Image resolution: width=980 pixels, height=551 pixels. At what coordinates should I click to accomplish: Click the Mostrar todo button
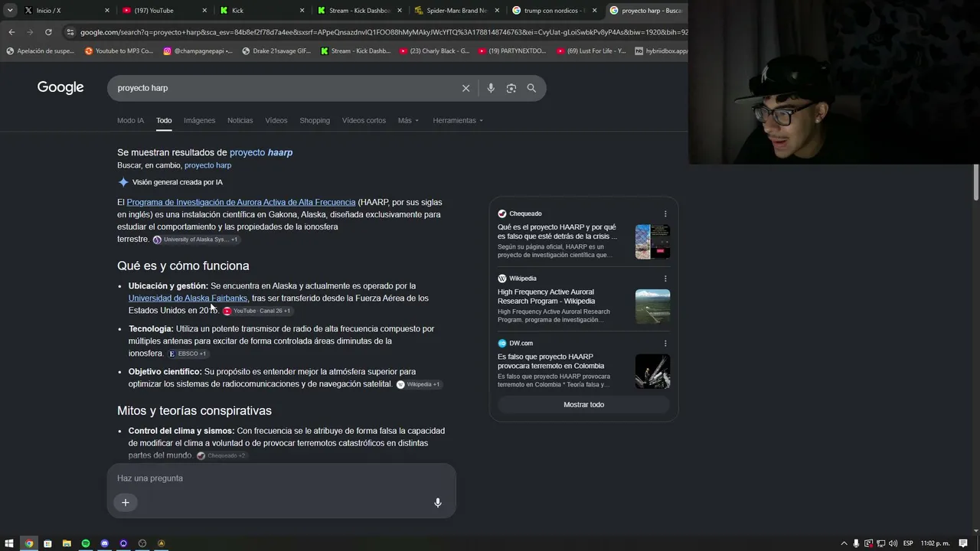pyautogui.click(x=583, y=405)
